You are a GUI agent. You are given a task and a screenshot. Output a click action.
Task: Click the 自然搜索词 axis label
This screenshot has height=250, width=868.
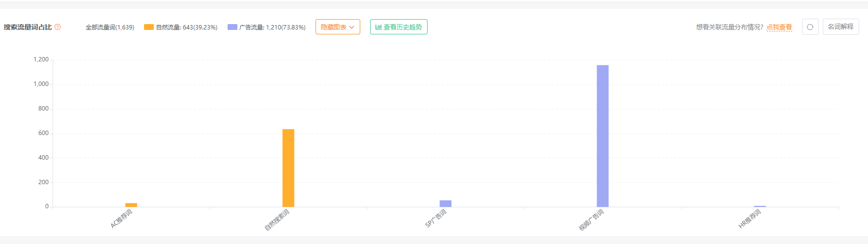(277, 220)
